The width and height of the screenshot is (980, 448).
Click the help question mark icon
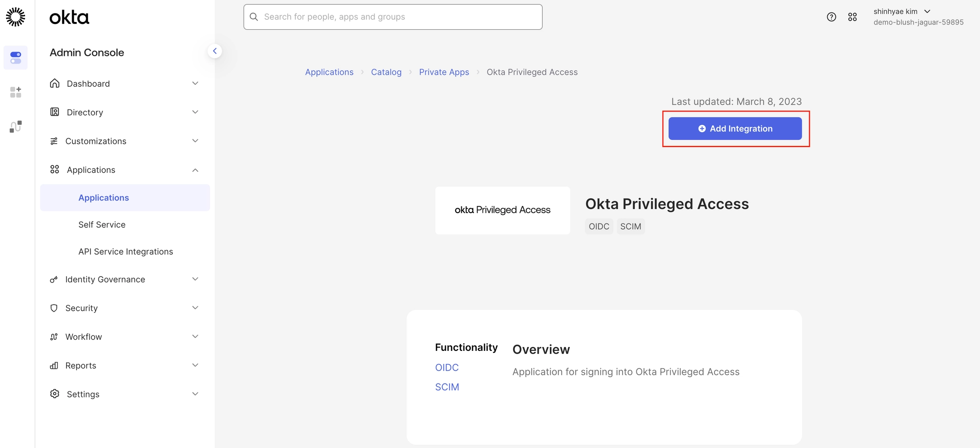[832, 17]
